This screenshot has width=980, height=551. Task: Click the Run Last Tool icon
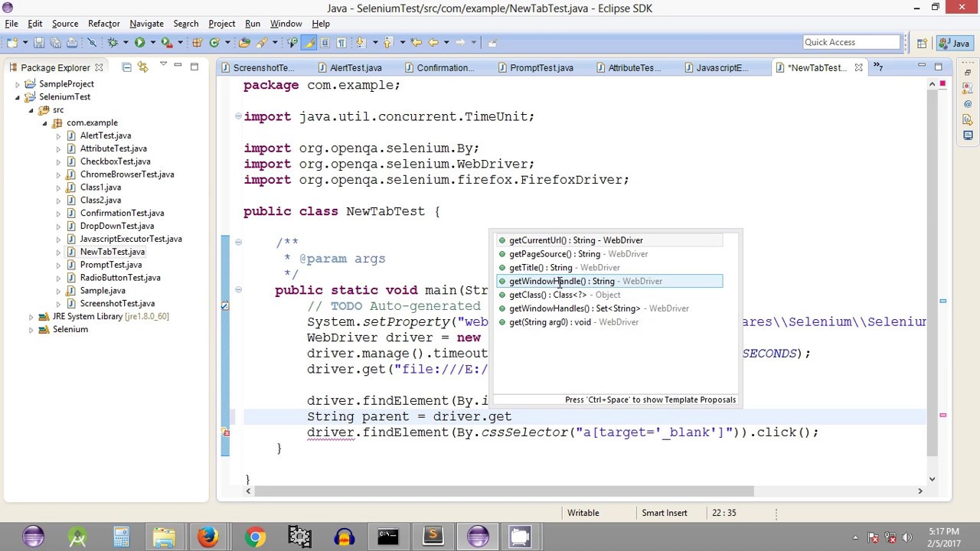click(x=168, y=42)
